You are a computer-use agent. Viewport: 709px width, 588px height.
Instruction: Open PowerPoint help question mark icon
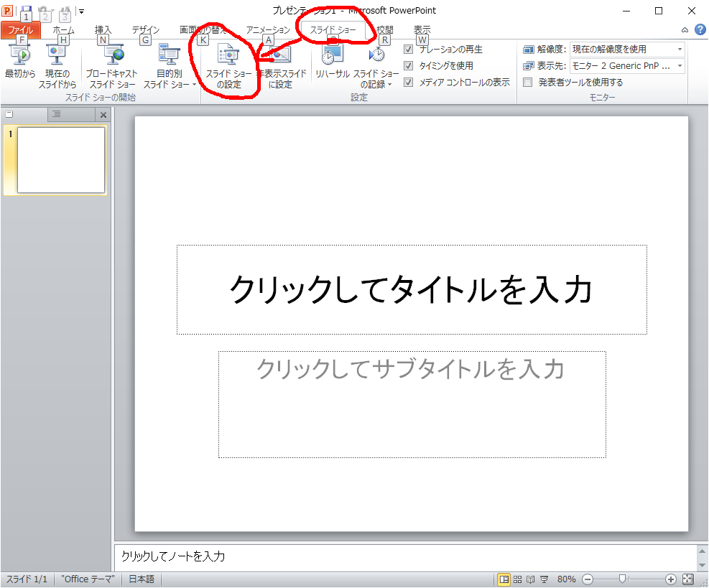point(700,30)
